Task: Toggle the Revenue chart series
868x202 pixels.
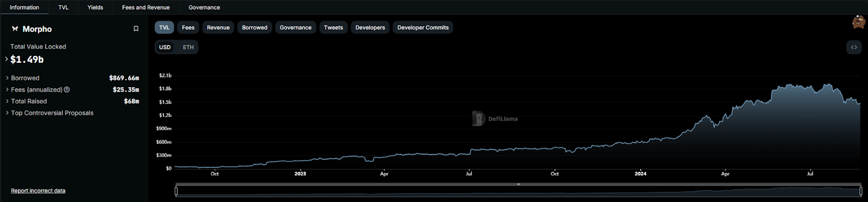Action: [x=218, y=28]
